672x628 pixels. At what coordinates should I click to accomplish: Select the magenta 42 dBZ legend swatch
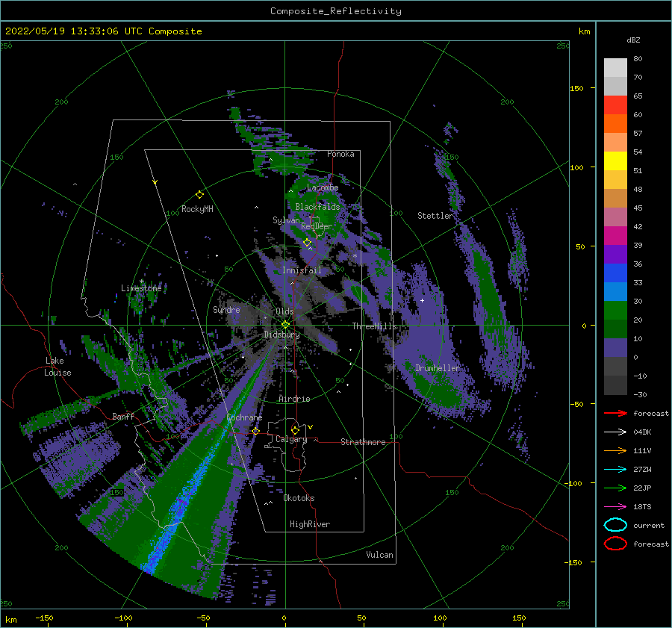tap(615, 235)
